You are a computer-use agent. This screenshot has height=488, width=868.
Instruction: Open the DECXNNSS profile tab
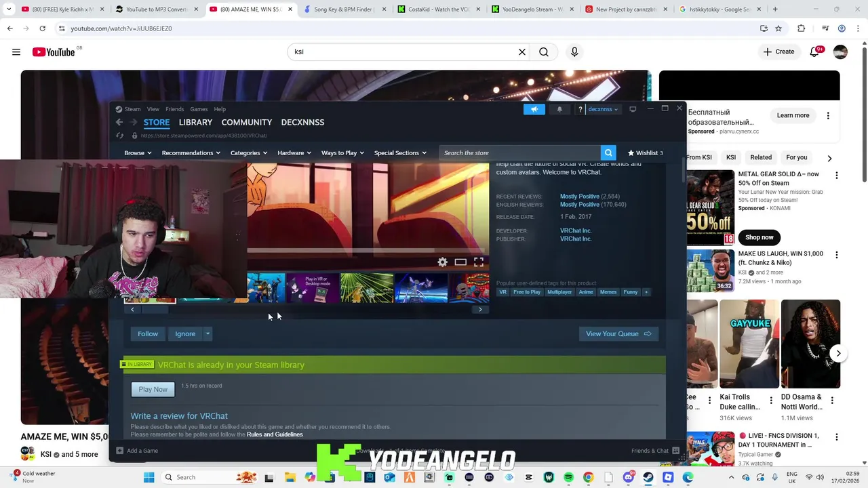pos(302,123)
